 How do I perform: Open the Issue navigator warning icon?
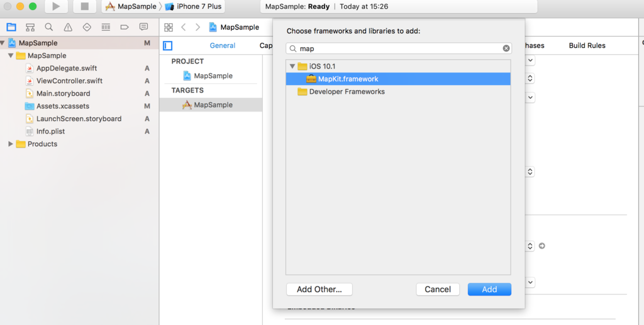68,28
